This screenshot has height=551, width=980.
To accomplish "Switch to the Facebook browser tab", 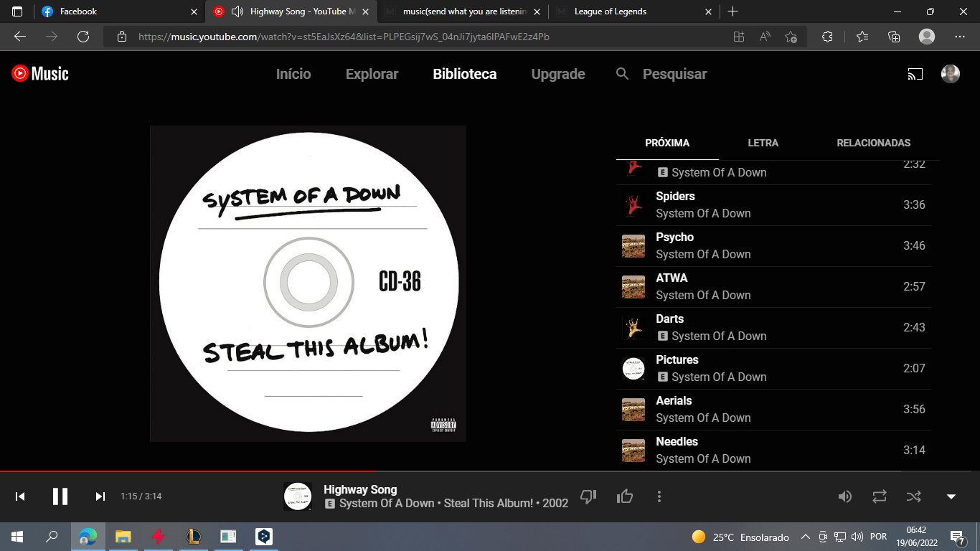I will [x=119, y=11].
